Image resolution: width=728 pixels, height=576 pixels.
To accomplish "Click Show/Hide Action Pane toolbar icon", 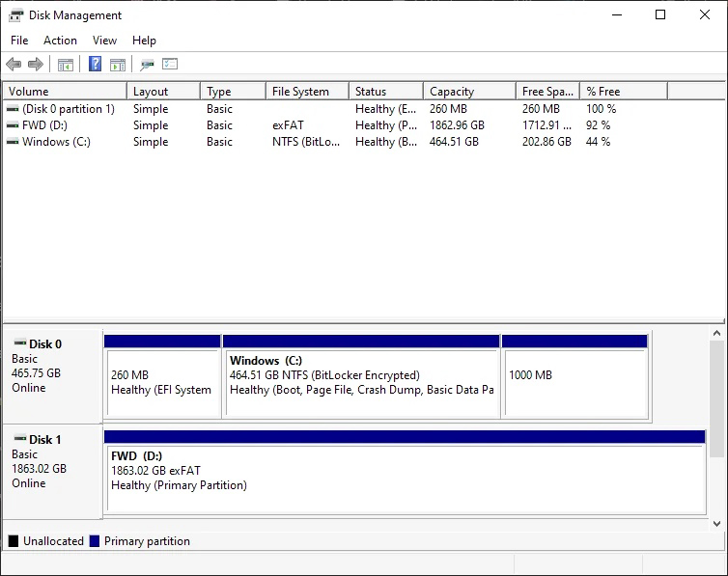I will coord(118,65).
